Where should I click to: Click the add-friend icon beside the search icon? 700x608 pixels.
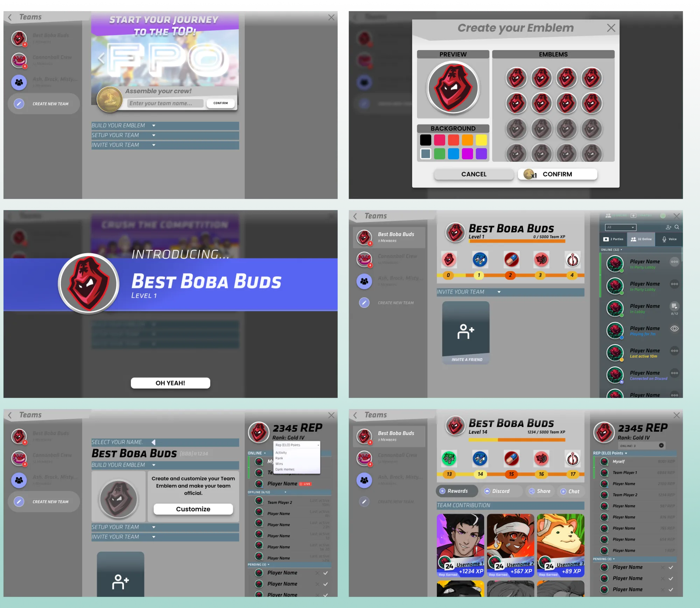[x=668, y=227]
